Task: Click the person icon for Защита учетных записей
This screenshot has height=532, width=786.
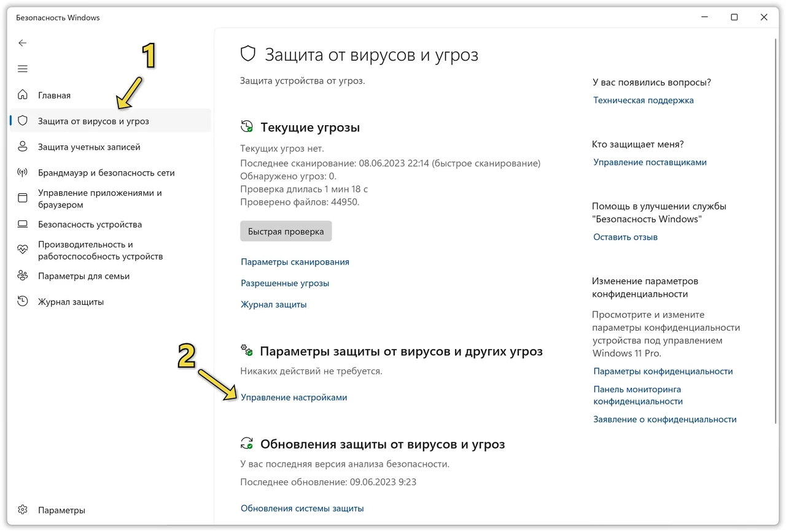Action: click(x=23, y=147)
